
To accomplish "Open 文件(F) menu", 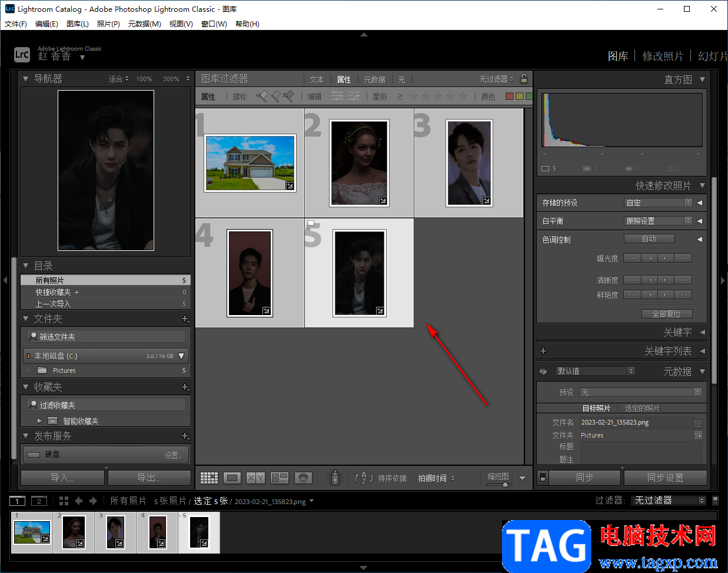I will [16, 24].
